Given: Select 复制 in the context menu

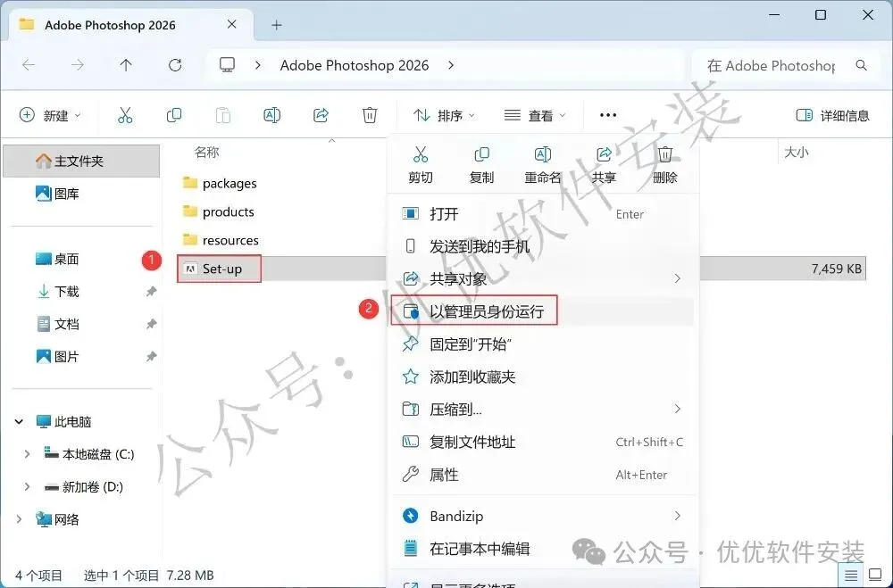Looking at the screenshot, I should coord(481,165).
